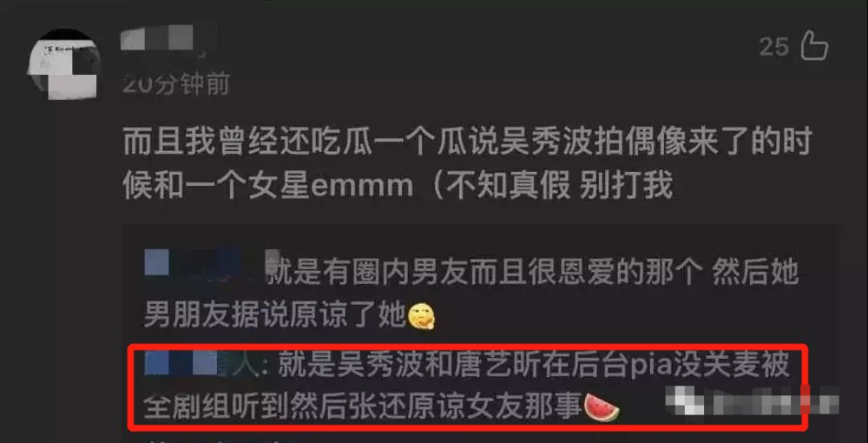
Task: Select comment line starting 而且我曾经还吃瓜
Action: 467,143
